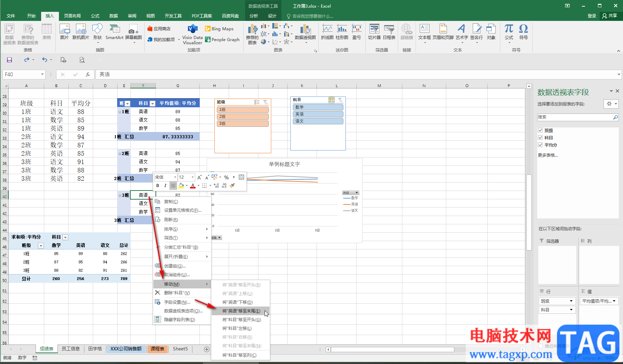Switch to the 课程表 sheet tab
This screenshot has width=623, height=364.
[158, 349]
